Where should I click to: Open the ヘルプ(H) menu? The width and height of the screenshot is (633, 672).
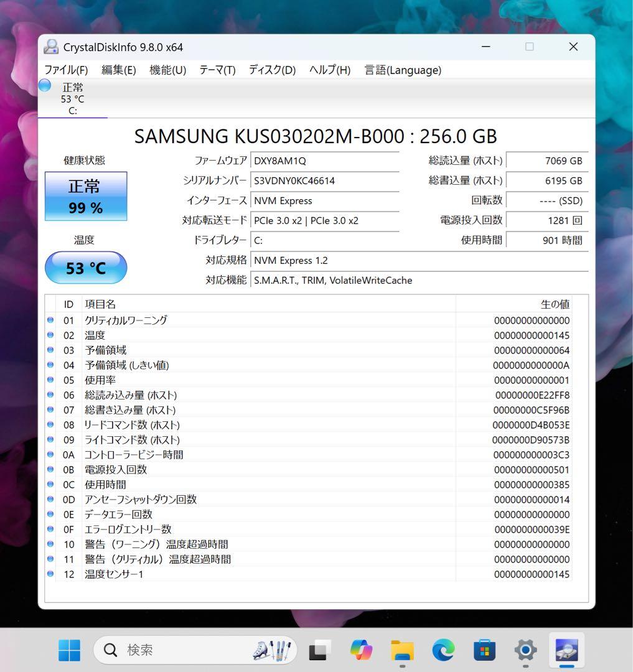[330, 70]
